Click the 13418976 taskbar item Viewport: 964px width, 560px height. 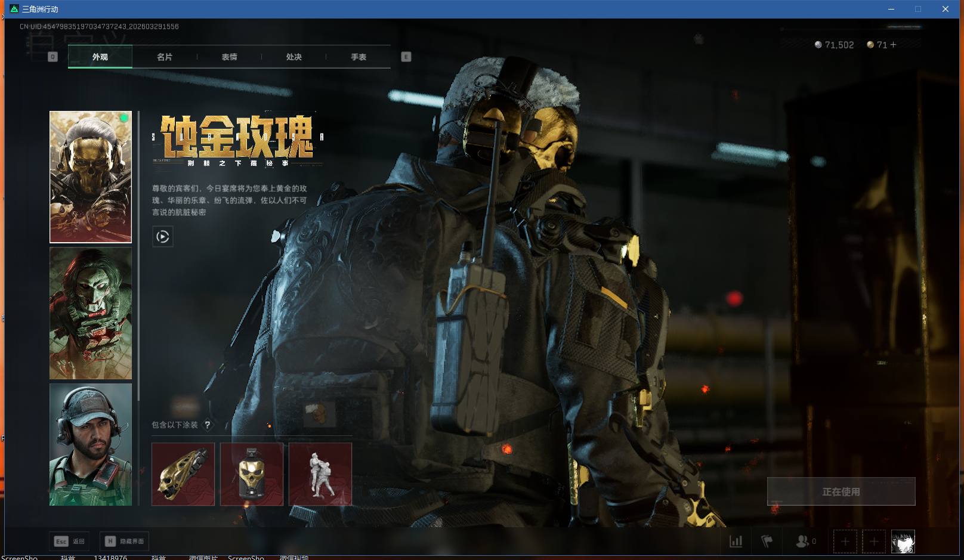pyautogui.click(x=110, y=558)
